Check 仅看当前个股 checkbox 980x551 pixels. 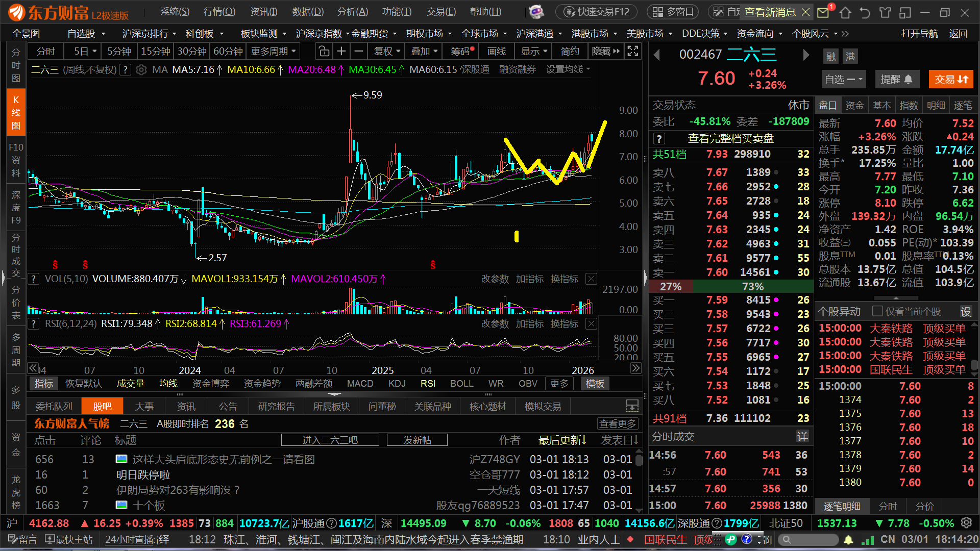pyautogui.click(x=877, y=311)
